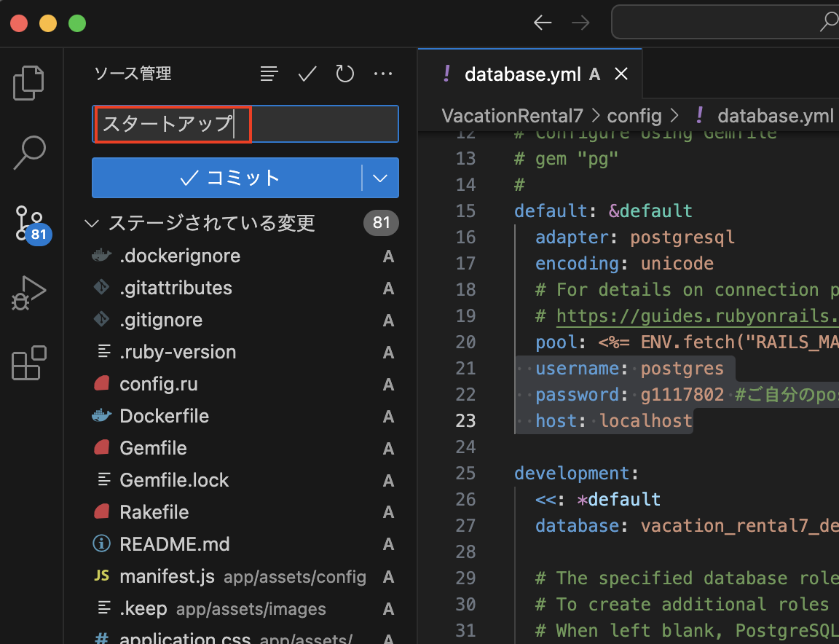
Task: Click the A status letter for README.md
Action: 388,544
